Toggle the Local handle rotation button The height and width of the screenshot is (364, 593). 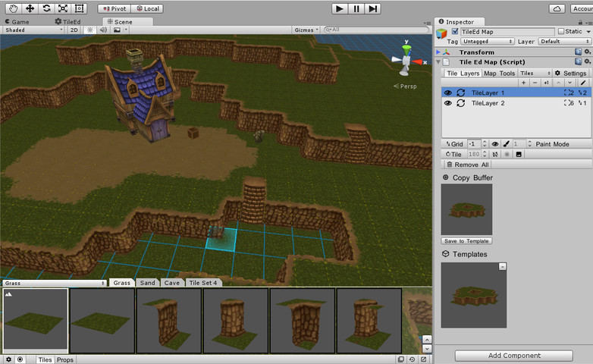click(x=148, y=8)
